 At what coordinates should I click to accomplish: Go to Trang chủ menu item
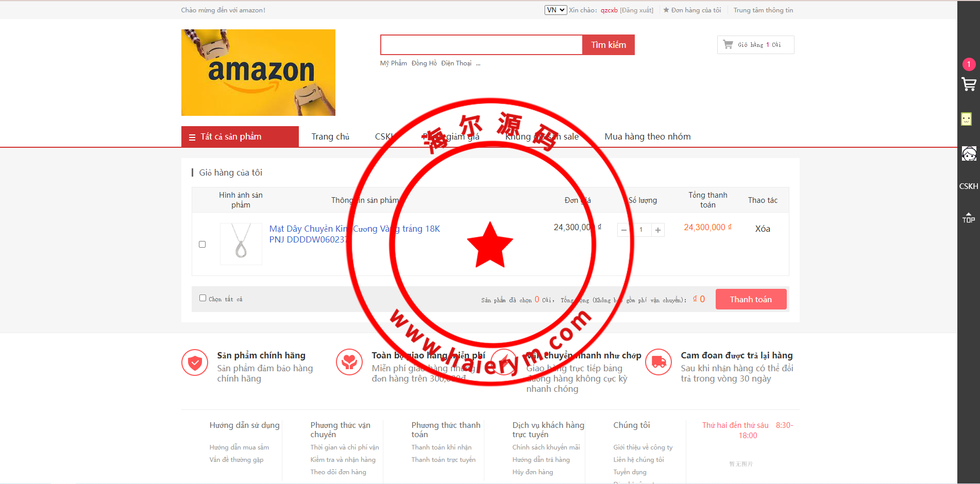coord(330,137)
